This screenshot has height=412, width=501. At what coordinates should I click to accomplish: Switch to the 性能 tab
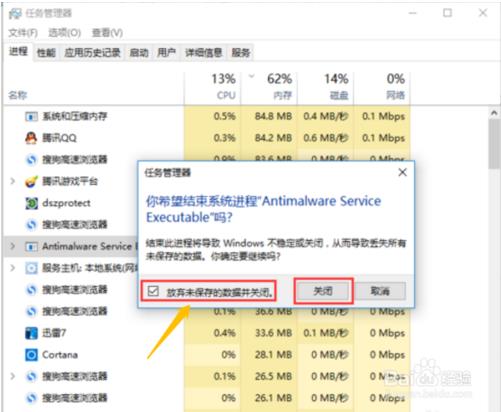pyautogui.click(x=46, y=53)
